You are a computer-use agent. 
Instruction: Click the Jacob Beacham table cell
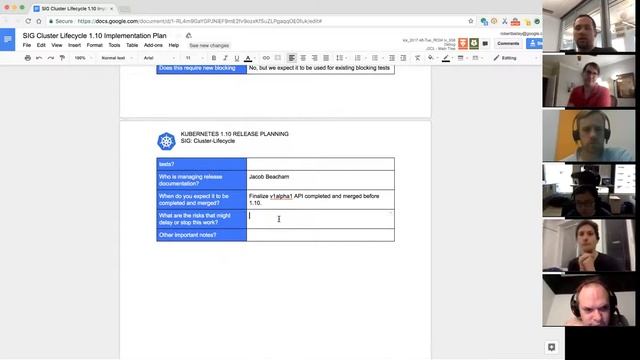click(320, 180)
